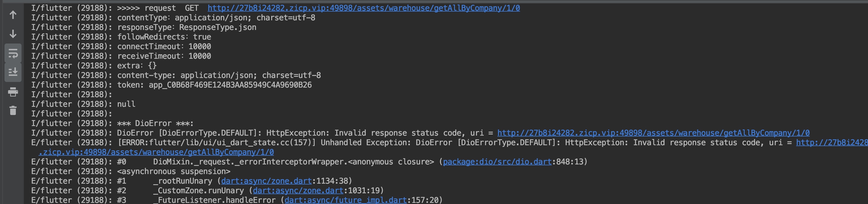This screenshot has width=868, height=204.
Task: Disable the Use Soft Wraps toggle
Action: pos(12,53)
